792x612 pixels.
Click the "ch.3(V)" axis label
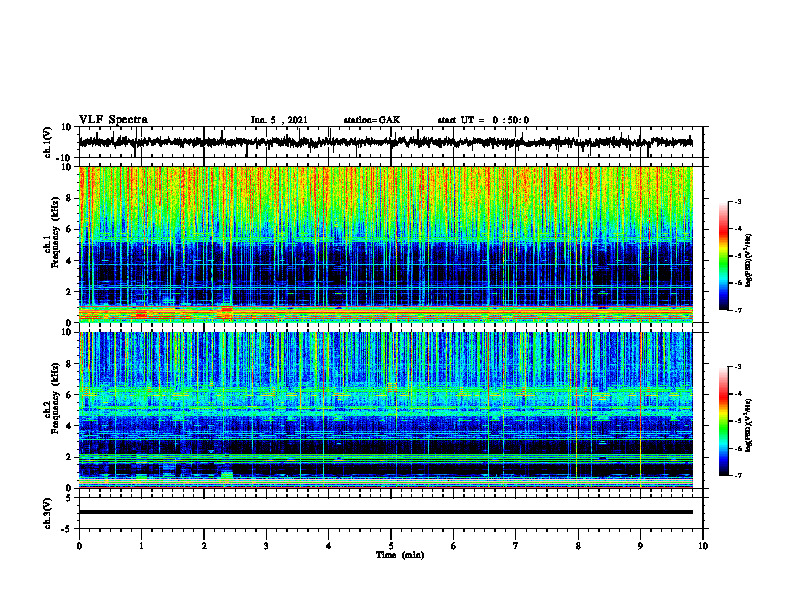[47, 514]
